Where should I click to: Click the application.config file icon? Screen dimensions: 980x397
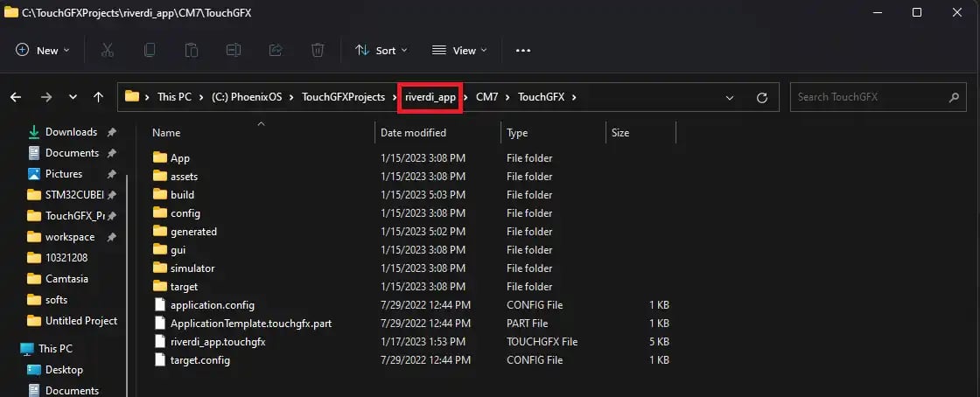(160, 305)
